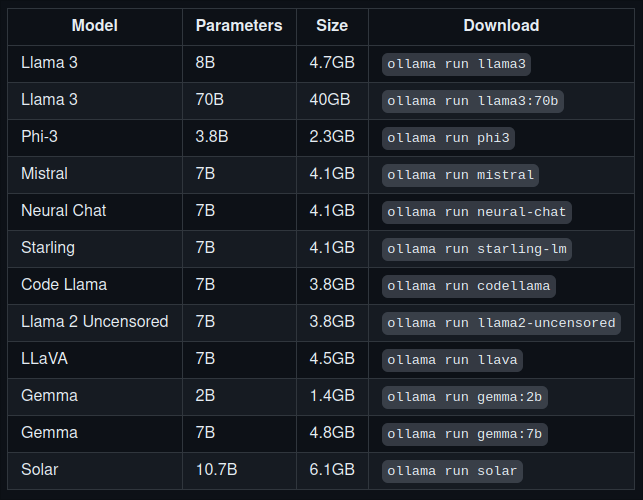Select the 'ollama run solar' code block

(x=452, y=471)
